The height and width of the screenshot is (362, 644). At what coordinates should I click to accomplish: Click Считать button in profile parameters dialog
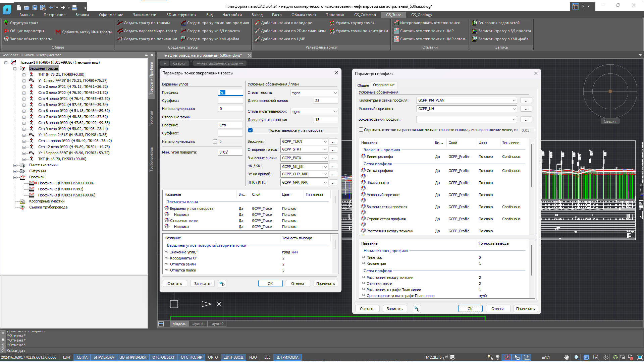click(x=367, y=309)
